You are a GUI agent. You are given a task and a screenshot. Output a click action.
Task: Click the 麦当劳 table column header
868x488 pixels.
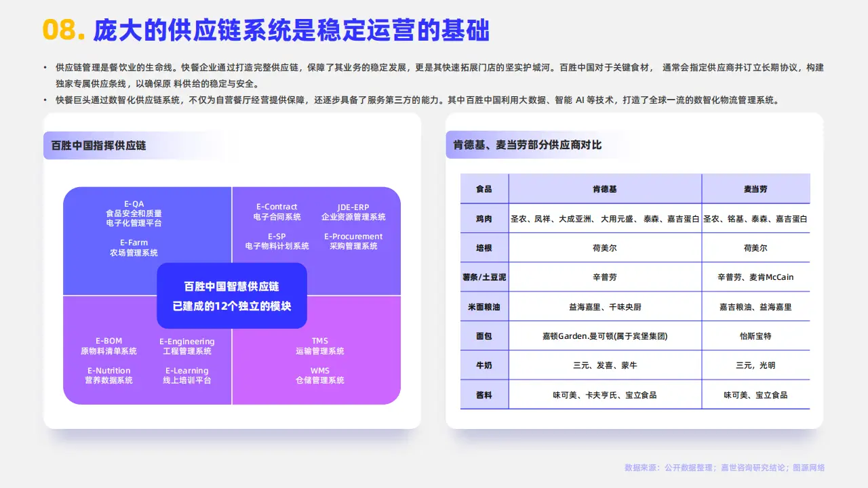click(x=755, y=189)
